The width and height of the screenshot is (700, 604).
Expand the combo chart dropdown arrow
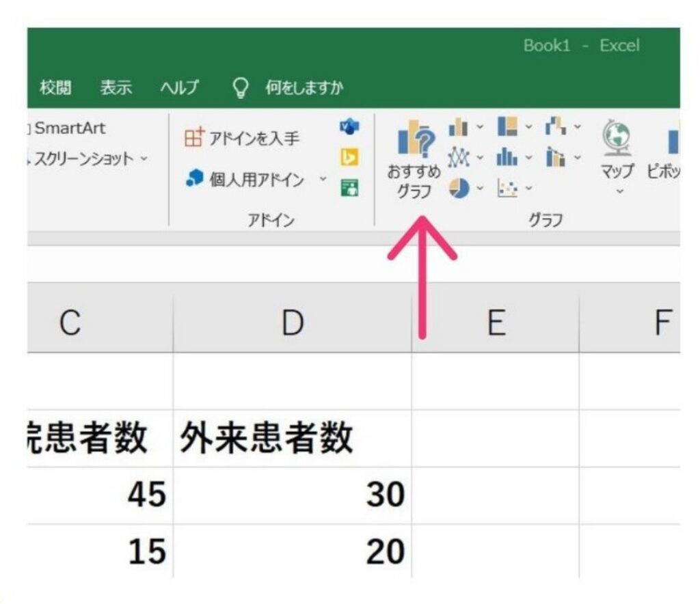[x=577, y=157]
